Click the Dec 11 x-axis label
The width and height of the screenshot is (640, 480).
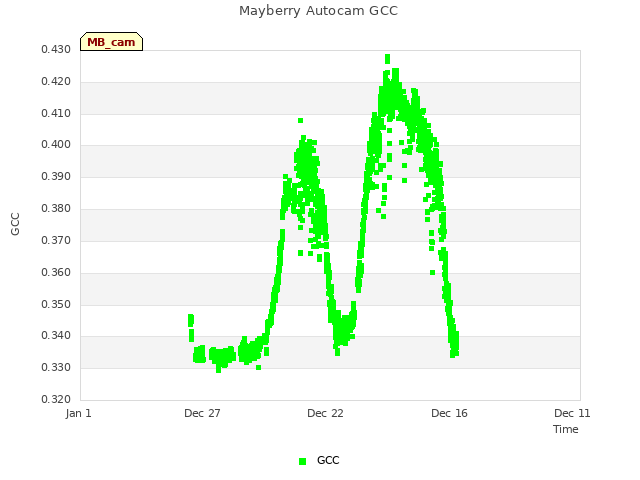point(572,413)
